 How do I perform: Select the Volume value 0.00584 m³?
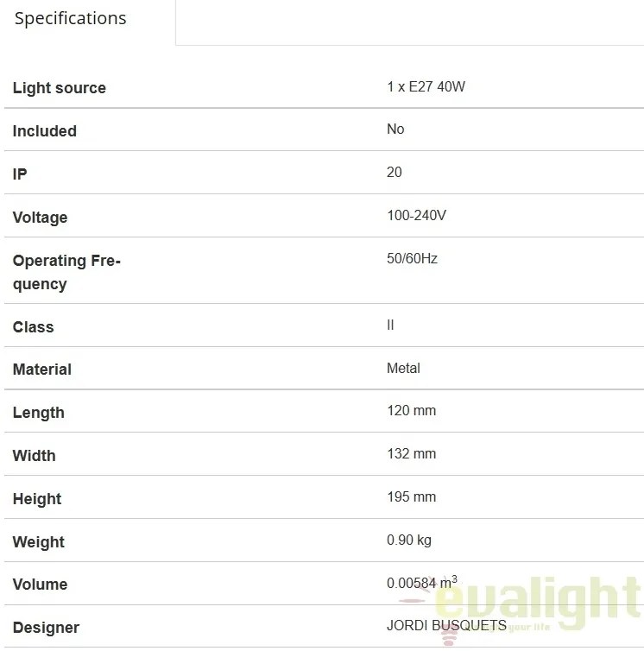422,583
